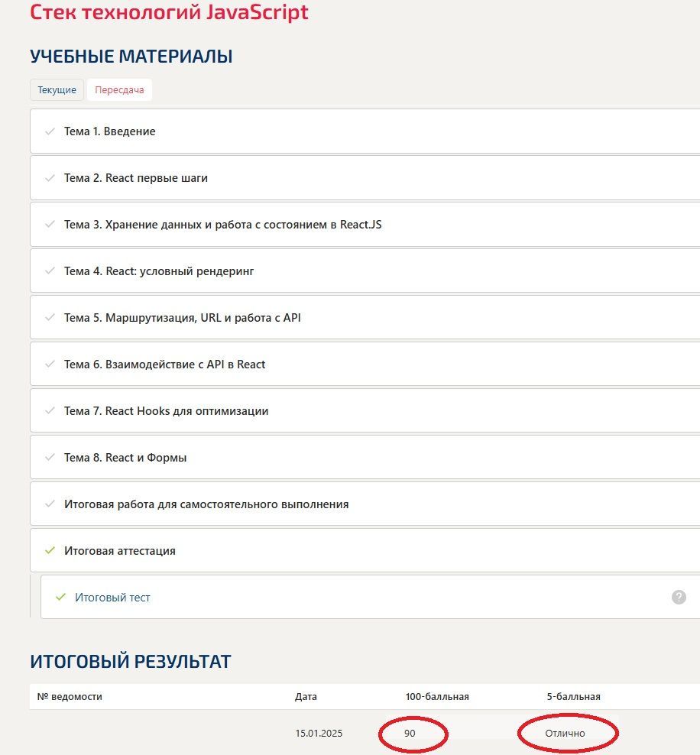Select the date 15.01.2025 cell
The height and width of the screenshot is (755, 700).
pyautogui.click(x=319, y=734)
